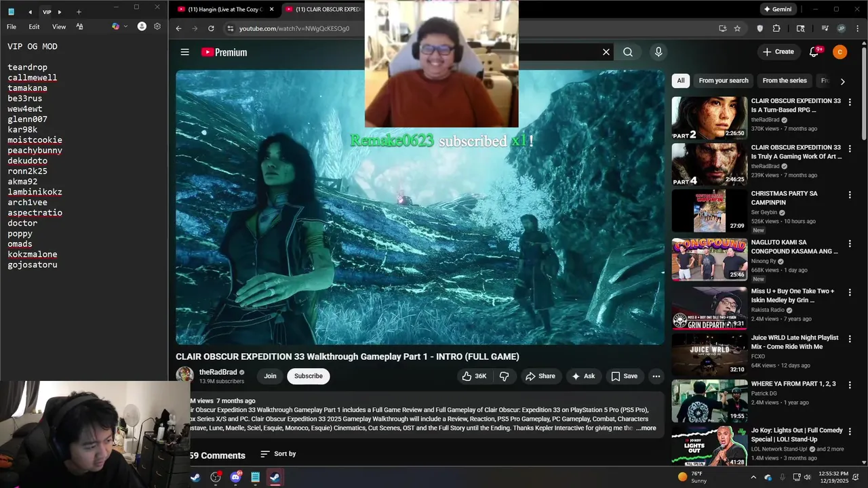Go to YouTube Premium home logo

pyautogui.click(x=224, y=52)
